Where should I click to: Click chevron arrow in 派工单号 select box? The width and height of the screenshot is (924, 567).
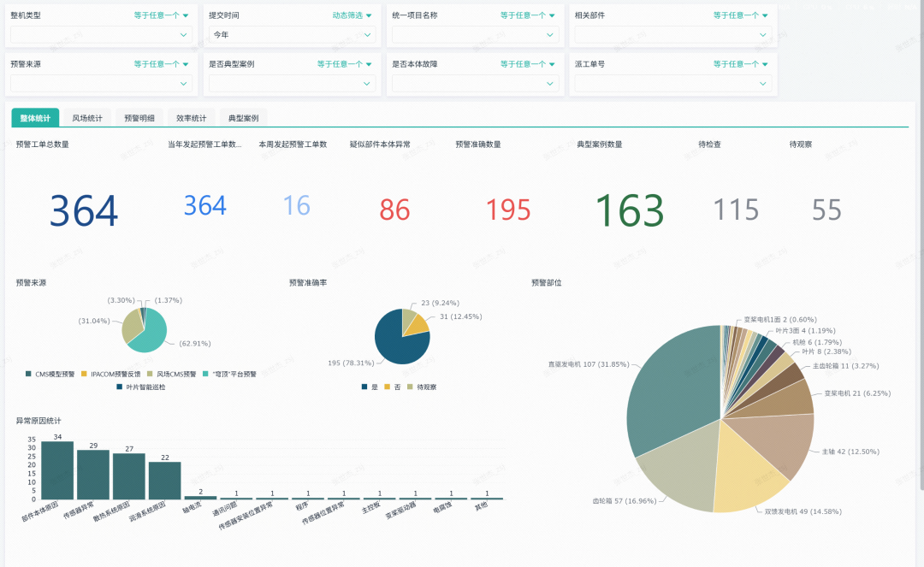(763, 84)
